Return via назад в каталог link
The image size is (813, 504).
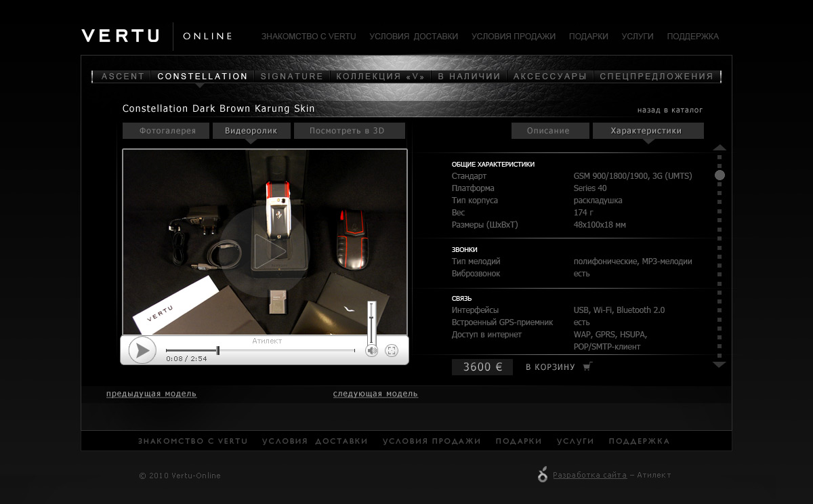coord(669,110)
